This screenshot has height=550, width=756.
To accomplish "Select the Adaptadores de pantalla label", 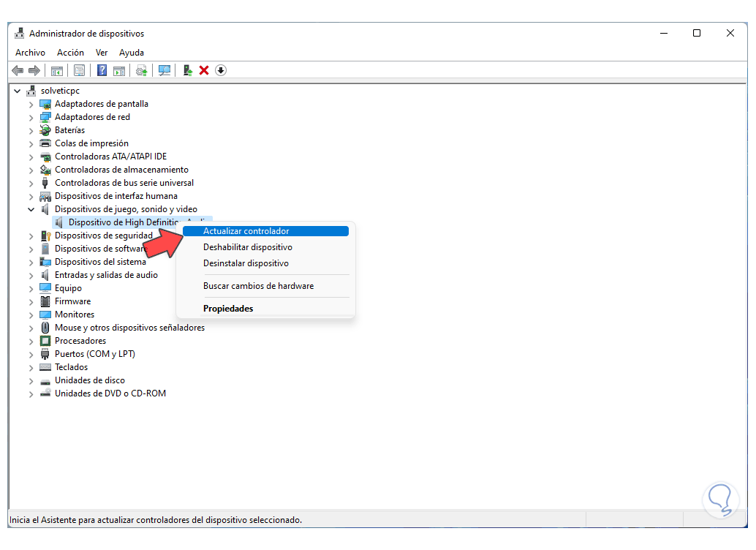I will 101,104.
